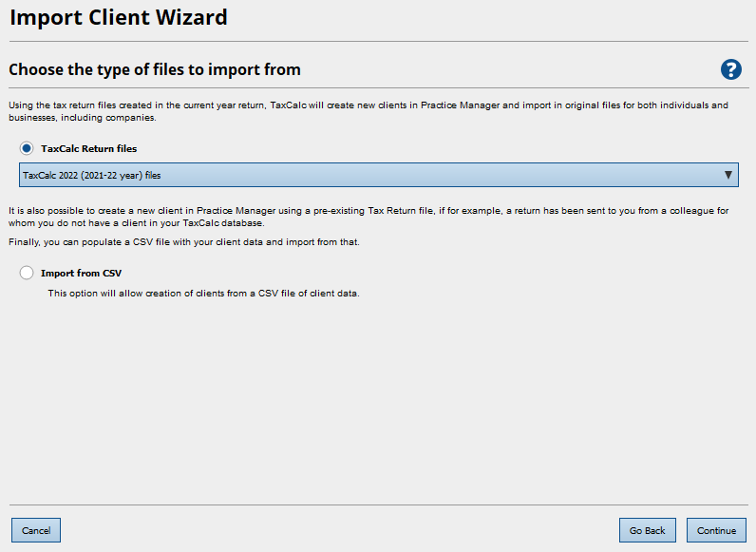Image resolution: width=756 pixels, height=552 pixels.
Task: Click the "Import from CSV" option label
Action: coord(81,273)
